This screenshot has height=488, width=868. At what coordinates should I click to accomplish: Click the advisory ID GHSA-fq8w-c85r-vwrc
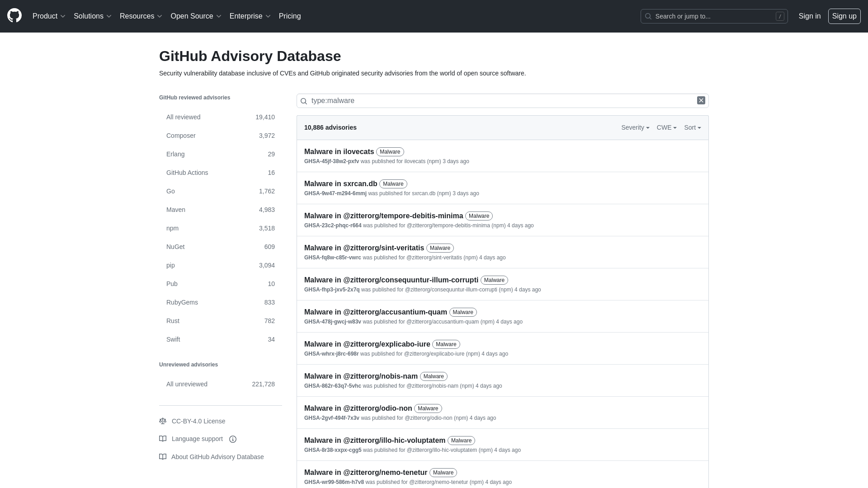click(332, 258)
